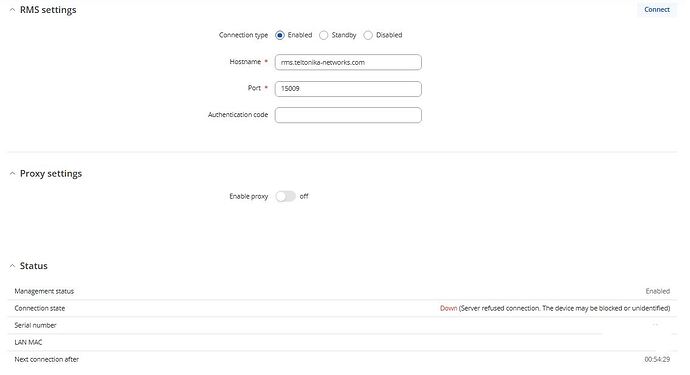Focus the Port input field
Screen dimensions: 690x375
tap(348, 88)
